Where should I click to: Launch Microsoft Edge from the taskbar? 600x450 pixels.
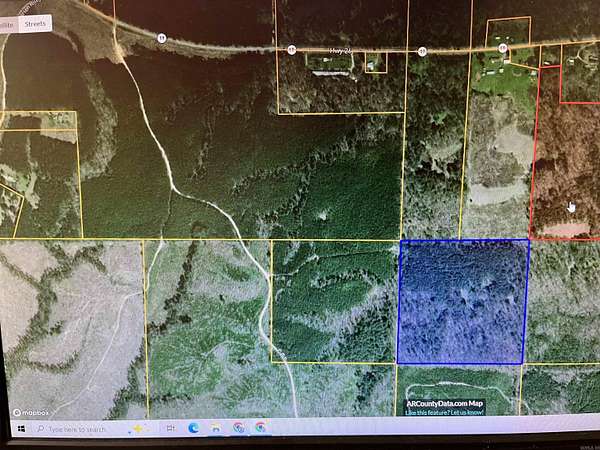coord(194,428)
